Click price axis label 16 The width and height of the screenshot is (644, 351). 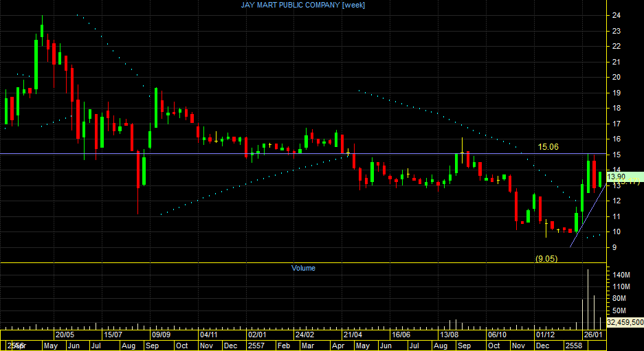[616, 139]
